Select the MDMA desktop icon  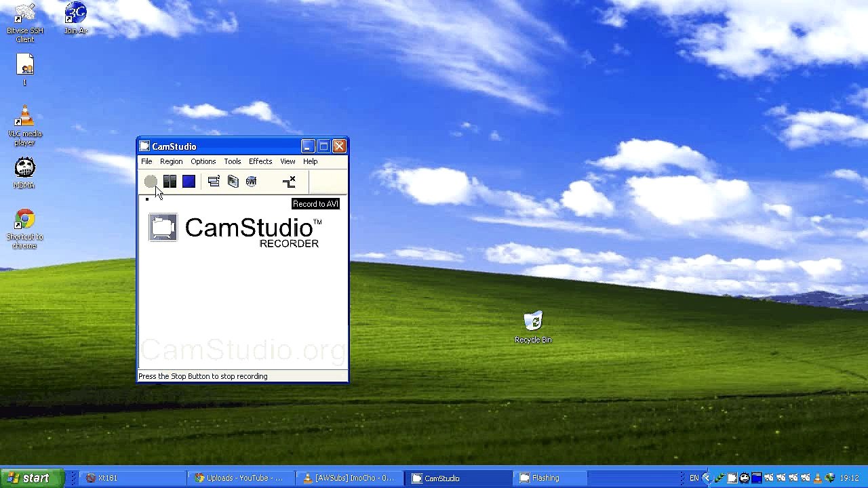[24, 174]
